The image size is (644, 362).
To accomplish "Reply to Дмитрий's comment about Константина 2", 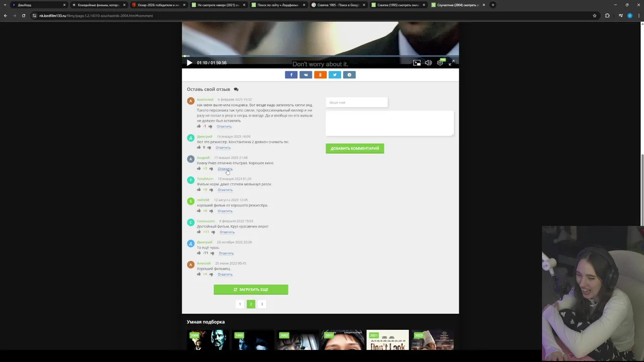I will 223,148.
